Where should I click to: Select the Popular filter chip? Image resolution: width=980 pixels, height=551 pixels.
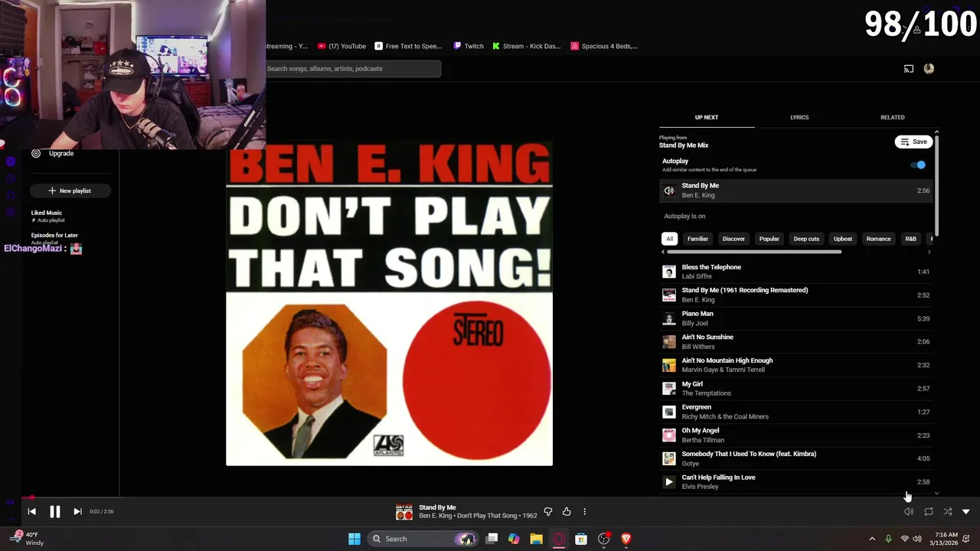769,239
